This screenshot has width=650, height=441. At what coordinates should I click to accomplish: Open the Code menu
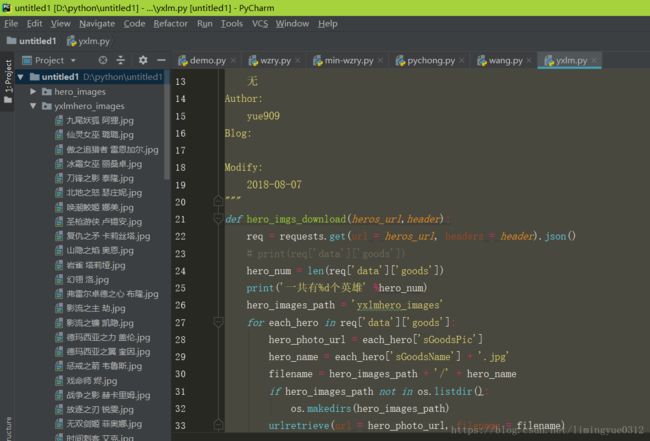[134, 24]
